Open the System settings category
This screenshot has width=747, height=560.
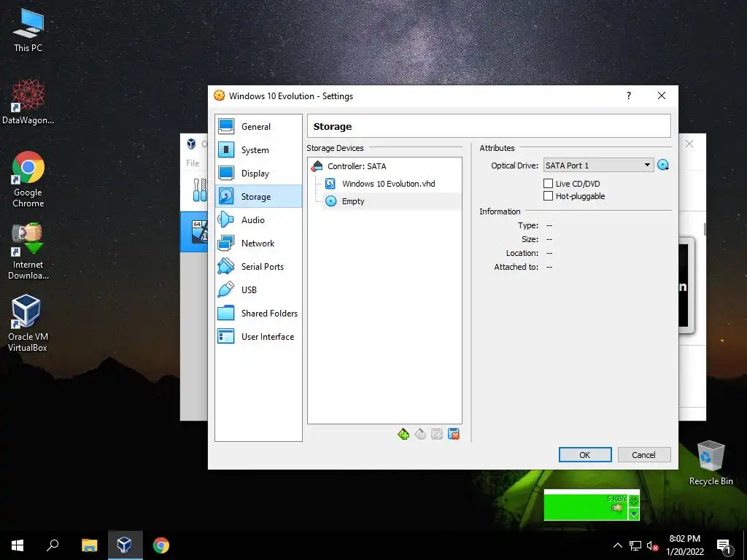pyautogui.click(x=258, y=150)
